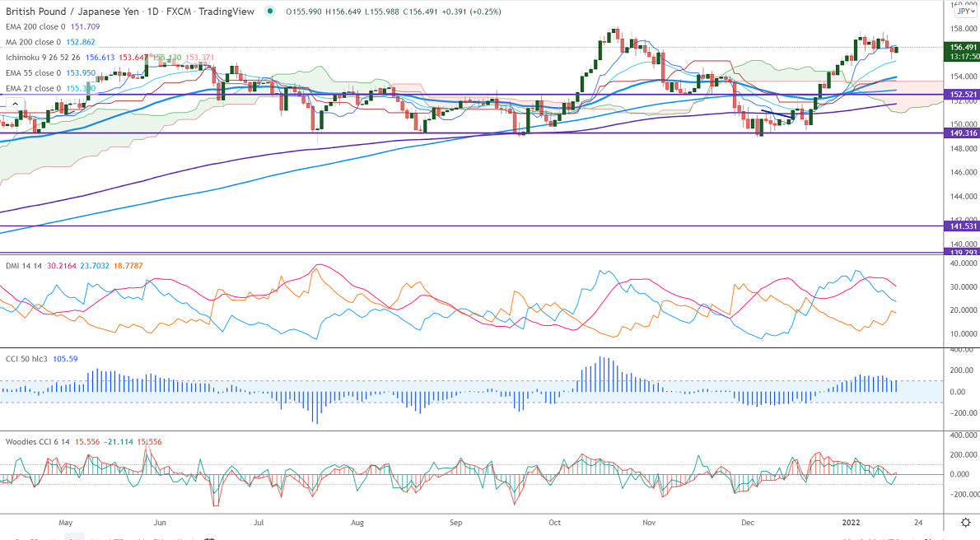The height and width of the screenshot is (540, 980).
Task: Click the 146.000 level on price scale
Action: (964, 173)
